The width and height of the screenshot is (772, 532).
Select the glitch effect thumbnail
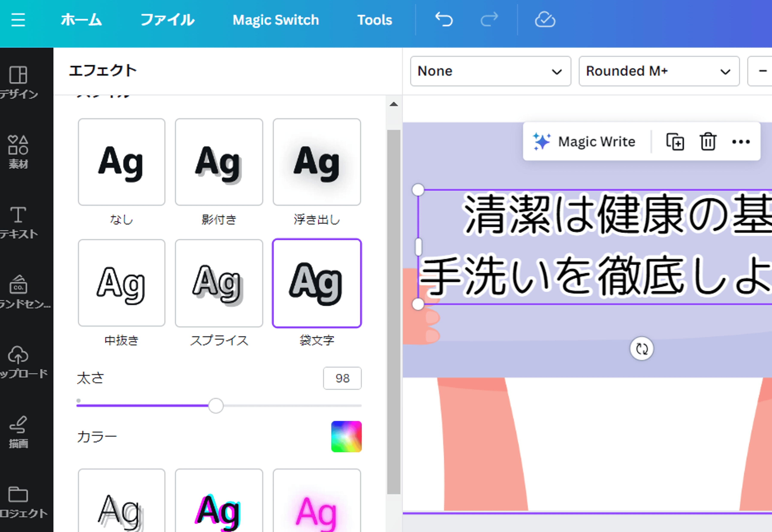219,500
